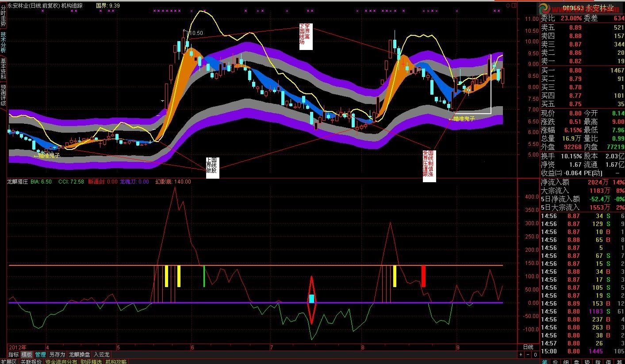Image resolution: width=625 pixels, height=364 pixels.
Task: Click the 净流入额 2024万 row
Action: 583,182
